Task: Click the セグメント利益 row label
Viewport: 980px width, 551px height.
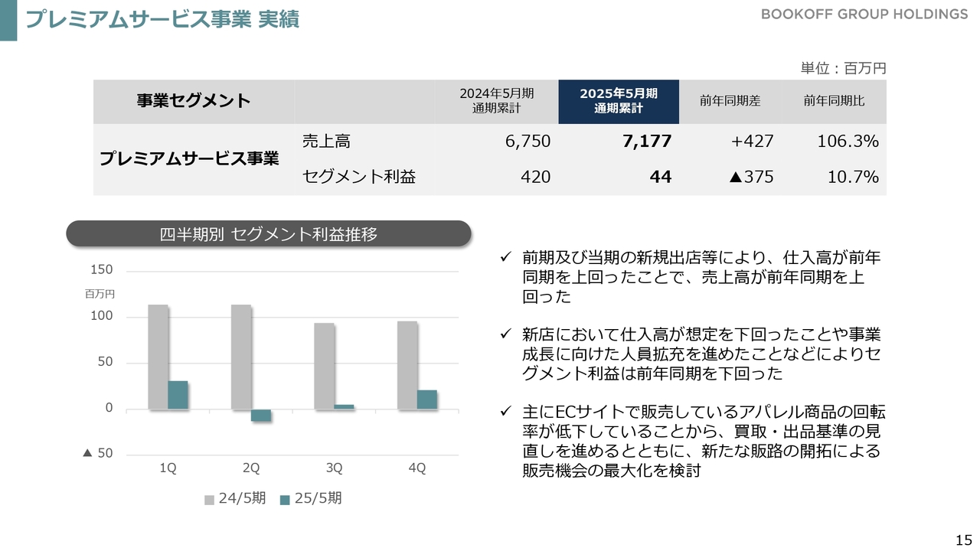Action: click(x=359, y=177)
